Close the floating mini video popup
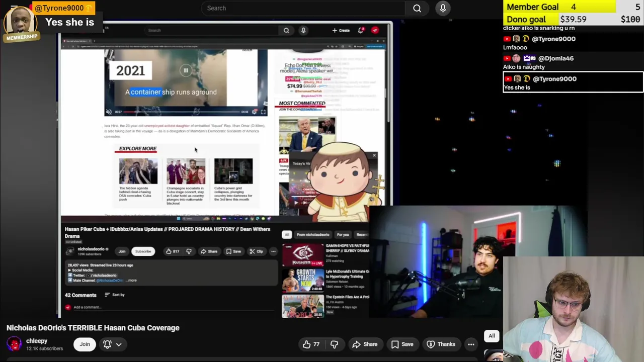Viewport: 644px width, 362px height. (x=374, y=155)
